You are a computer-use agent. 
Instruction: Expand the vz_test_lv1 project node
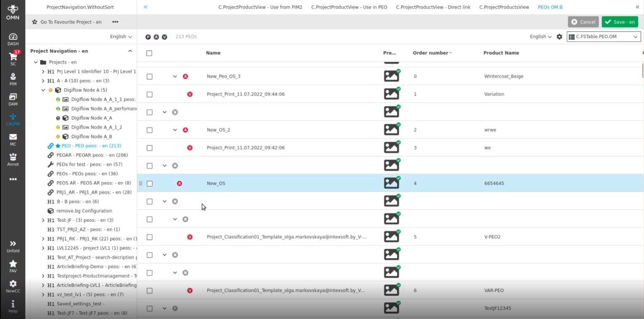tap(43, 295)
